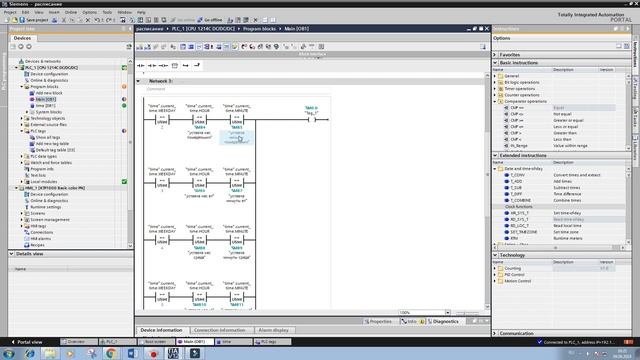Screen dimensions: 640x360
Task: Click delete network icon in editor toolbar
Action: 148,47
